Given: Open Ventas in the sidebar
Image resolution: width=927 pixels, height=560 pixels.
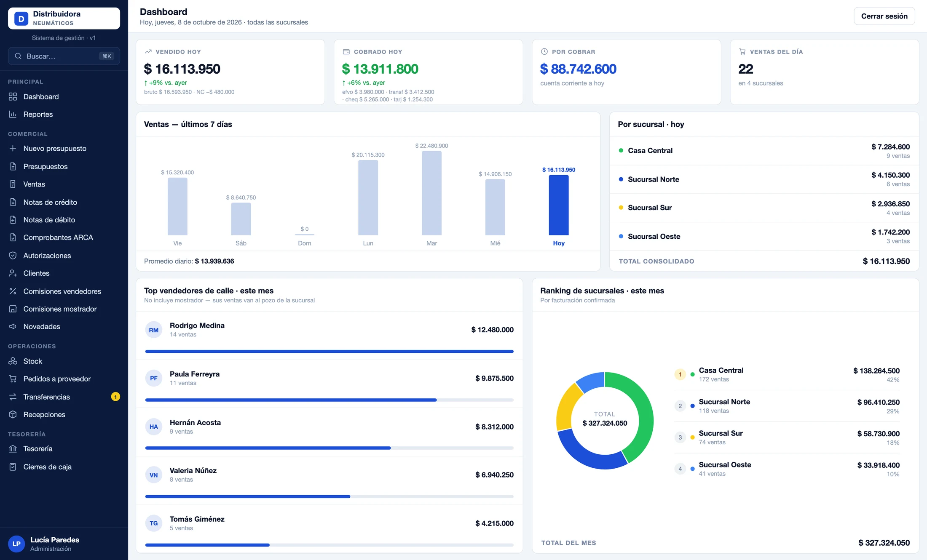Looking at the screenshot, I should (64, 184).
